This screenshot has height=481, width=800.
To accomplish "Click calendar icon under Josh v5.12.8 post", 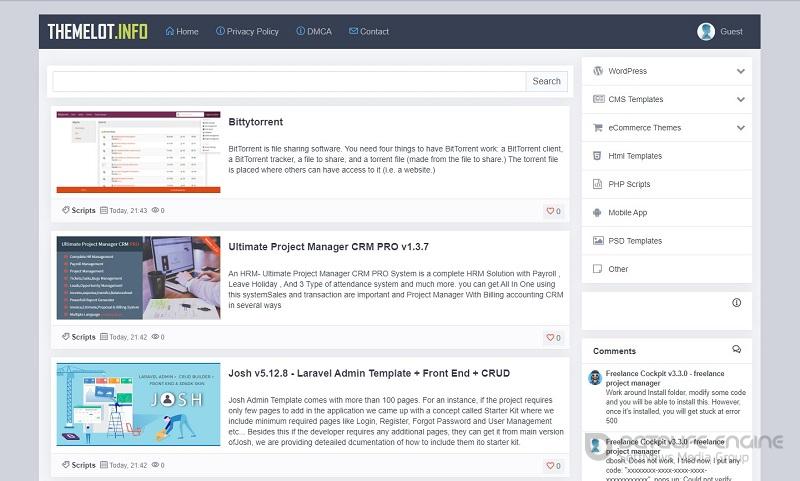I will (104, 465).
